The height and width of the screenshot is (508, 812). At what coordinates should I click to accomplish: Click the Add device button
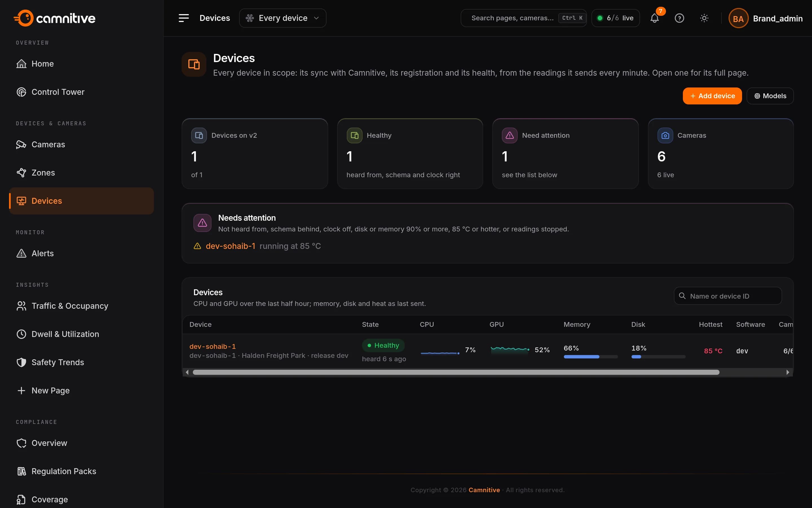point(712,96)
